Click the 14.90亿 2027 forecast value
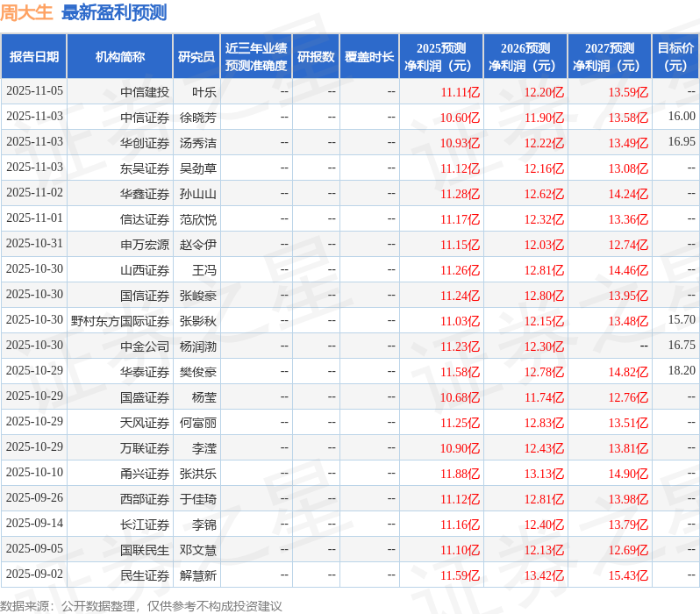Image resolution: width=700 pixels, height=614 pixels. point(629,474)
